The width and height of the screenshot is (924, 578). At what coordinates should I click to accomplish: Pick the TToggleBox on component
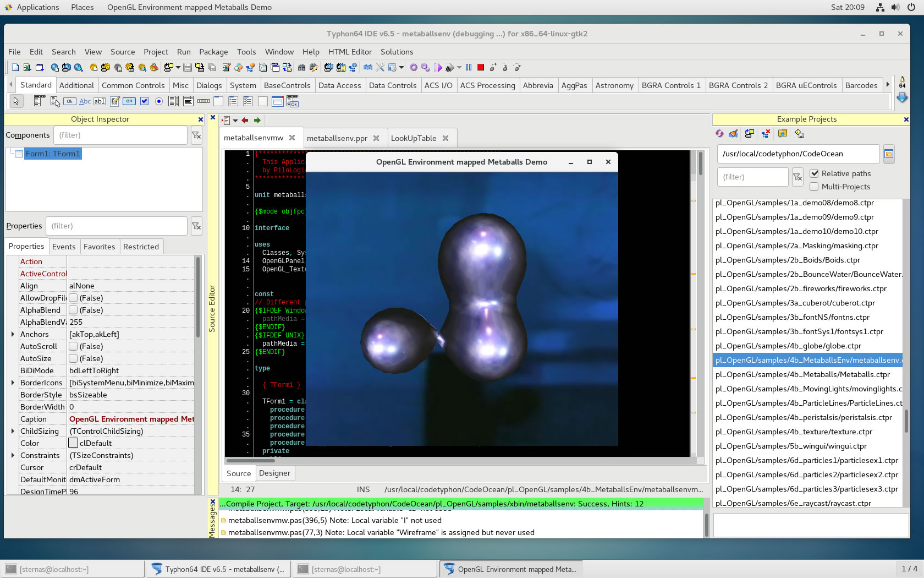coord(129,101)
